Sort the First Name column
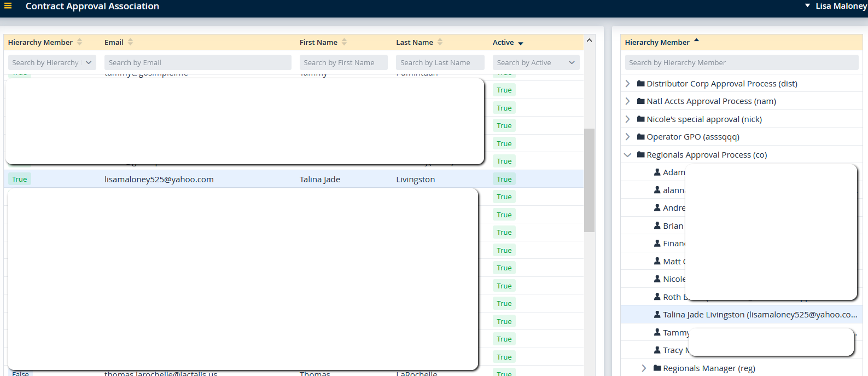Image resolution: width=868 pixels, height=376 pixels. (344, 42)
